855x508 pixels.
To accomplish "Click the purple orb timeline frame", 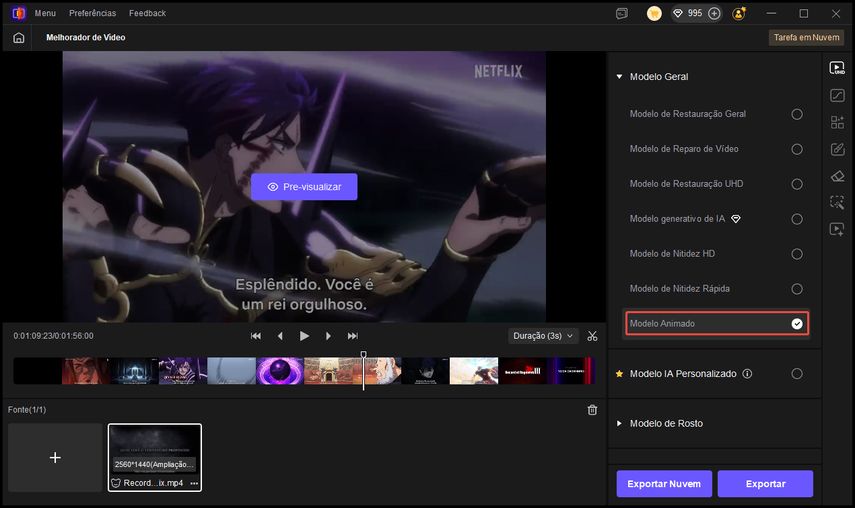I will pos(280,371).
